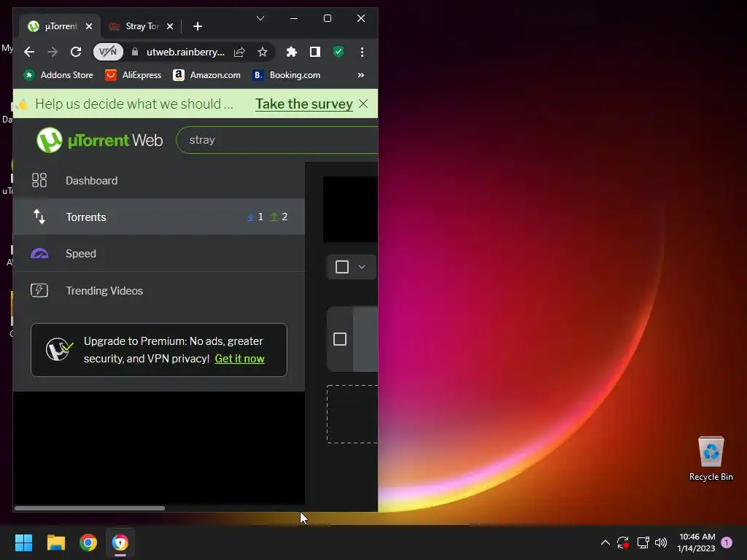This screenshot has height=560, width=747.
Task: Select the Recycle Bin desktop icon
Action: 711,459
